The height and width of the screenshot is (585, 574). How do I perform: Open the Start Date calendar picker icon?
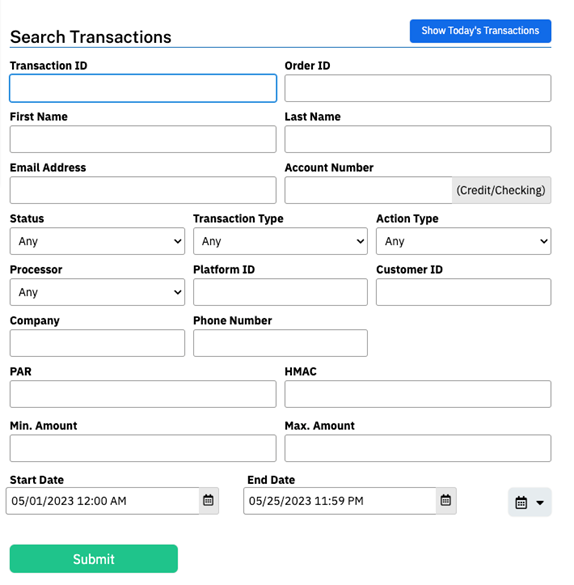[x=208, y=501]
